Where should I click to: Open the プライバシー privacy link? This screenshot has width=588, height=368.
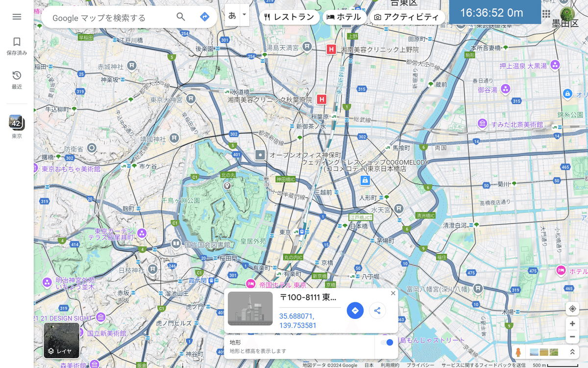pyautogui.click(x=420, y=365)
